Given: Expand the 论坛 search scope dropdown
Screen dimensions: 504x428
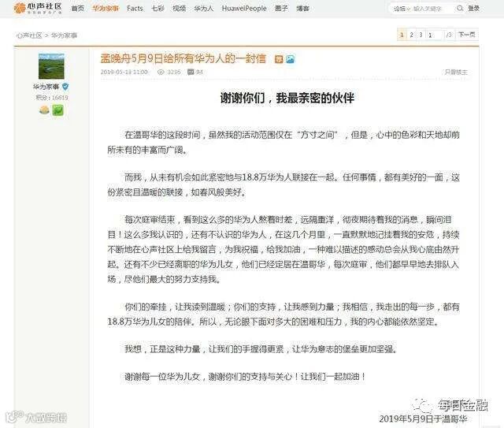Looking at the screenshot, I should [x=402, y=9].
